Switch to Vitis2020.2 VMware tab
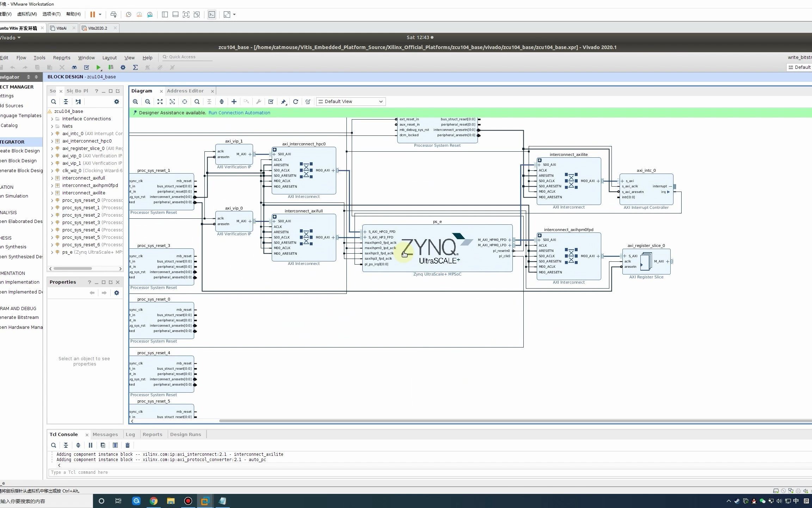Viewport: 812px width, 508px height. click(98, 28)
